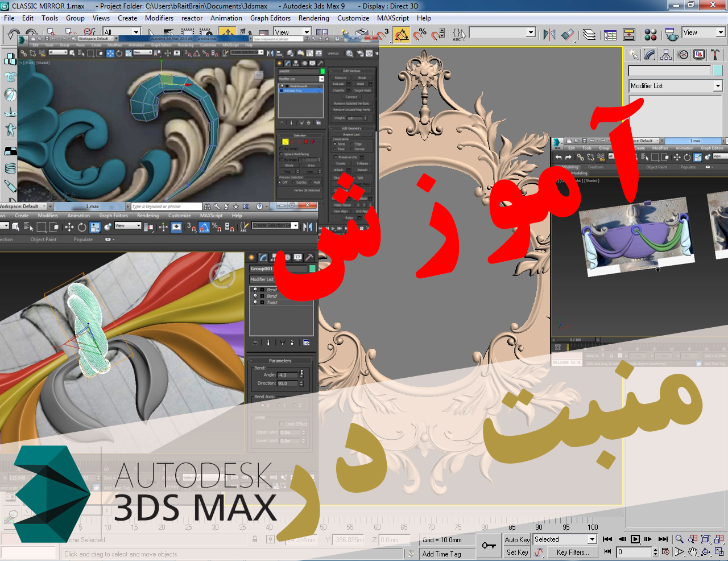Click the Key Filters... button

573,552
